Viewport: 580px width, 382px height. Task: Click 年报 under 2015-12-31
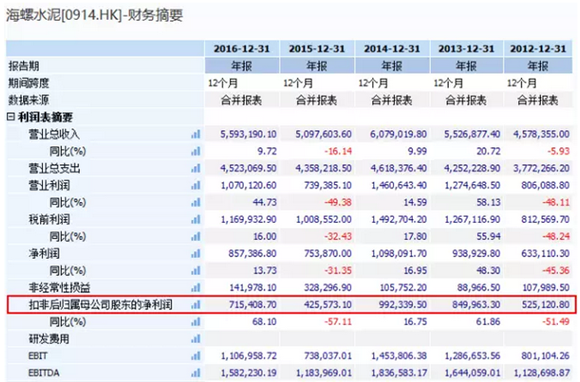317,66
